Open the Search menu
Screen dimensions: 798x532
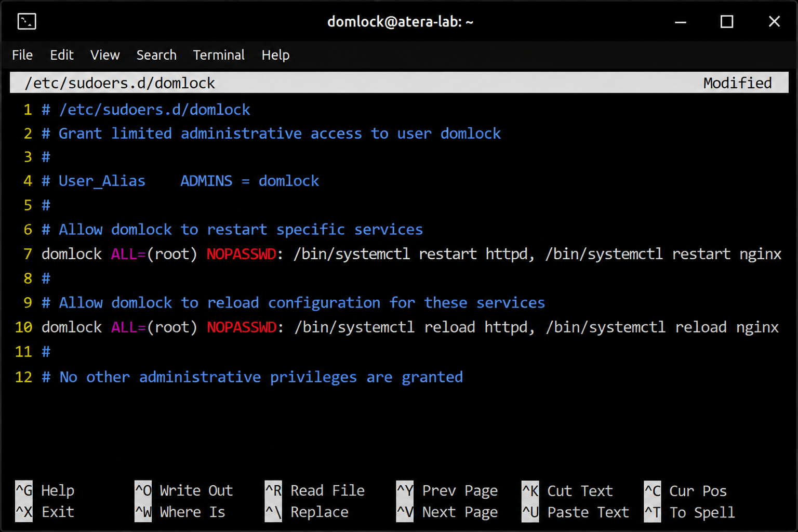click(156, 55)
